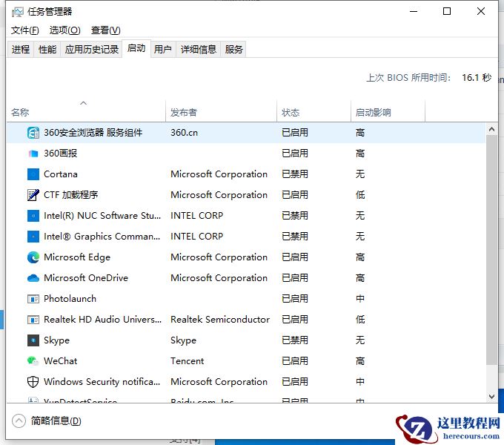Viewport: 504px width, 445px height.
Task: Click WeChat's 已启用 status cell
Action: (295, 361)
